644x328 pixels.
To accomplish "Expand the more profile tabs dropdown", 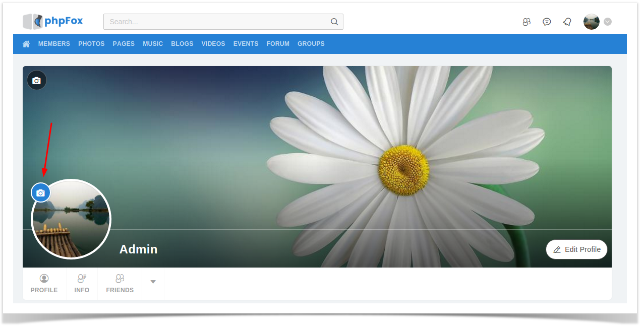I will [x=153, y=282].
